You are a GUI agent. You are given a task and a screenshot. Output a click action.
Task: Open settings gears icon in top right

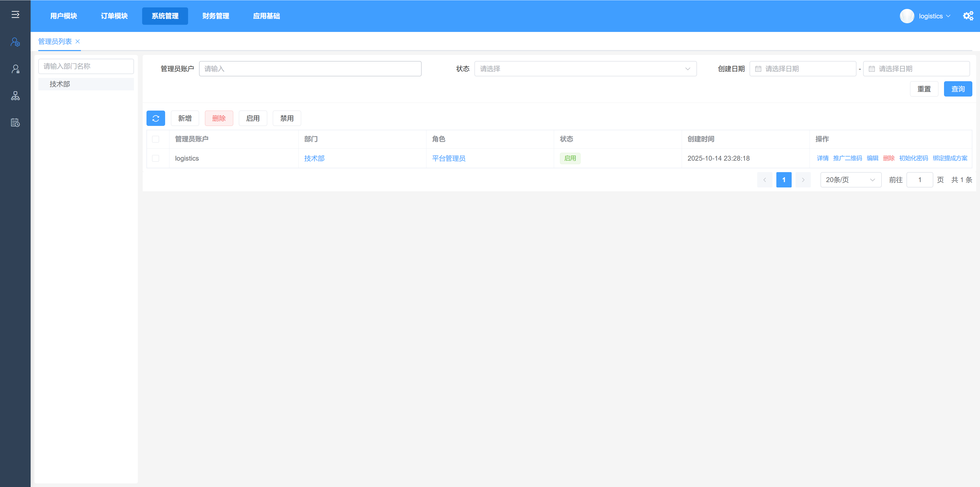tap(968, 16)
